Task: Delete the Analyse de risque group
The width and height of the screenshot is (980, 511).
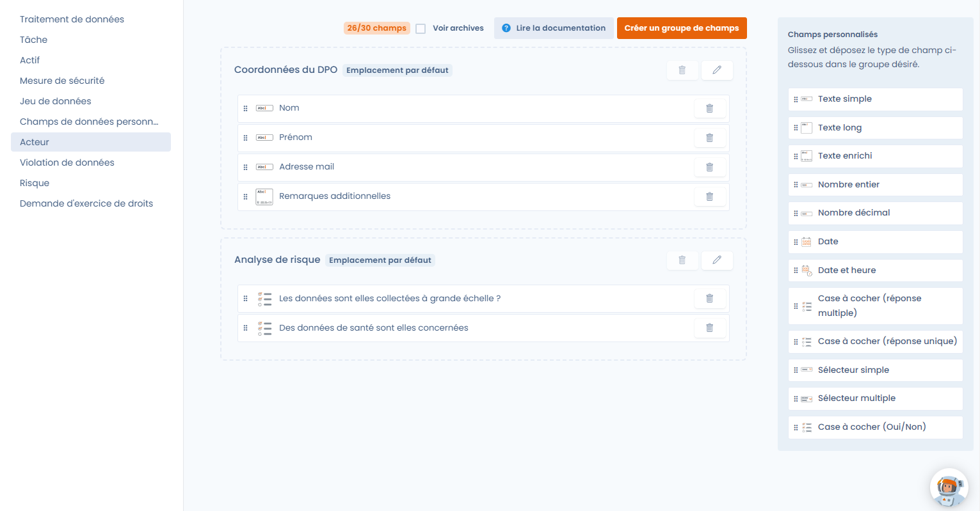Action: click(x=682, y=260)
